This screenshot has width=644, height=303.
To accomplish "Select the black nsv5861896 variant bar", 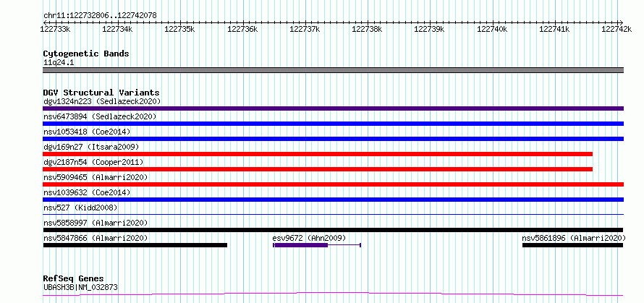I will click(x=572, y=245).
